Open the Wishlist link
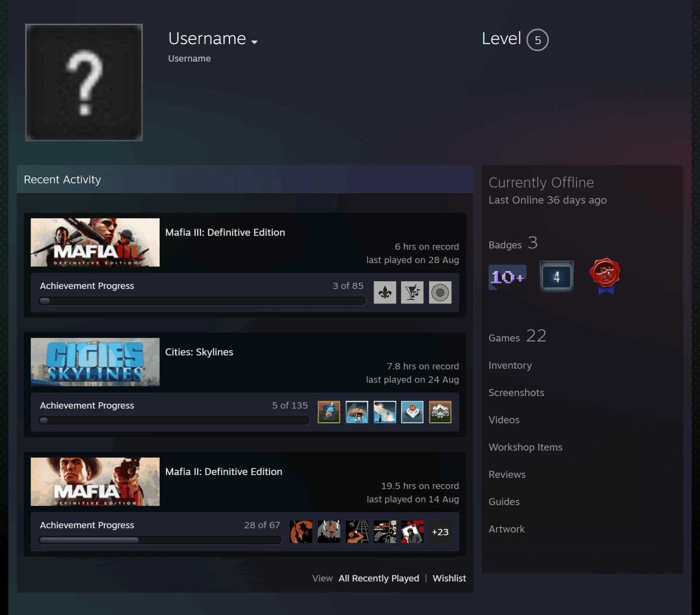Screen dimensions: 700x615 click(x=449, y=578)
